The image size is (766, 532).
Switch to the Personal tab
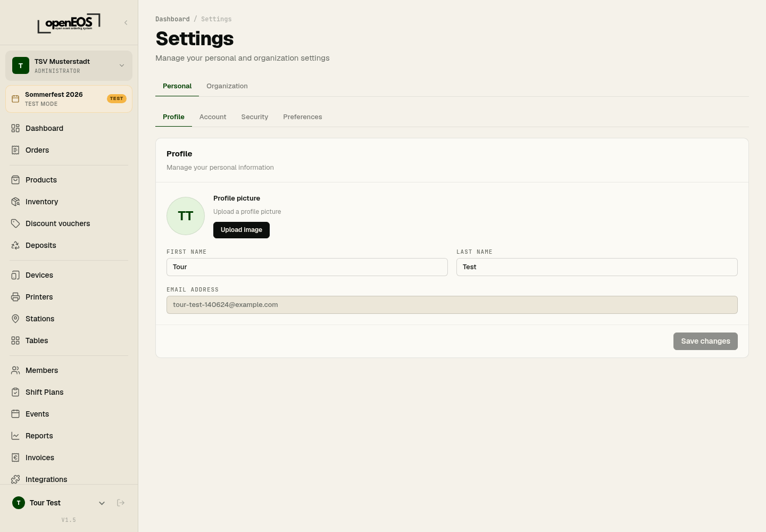[177, 86]
